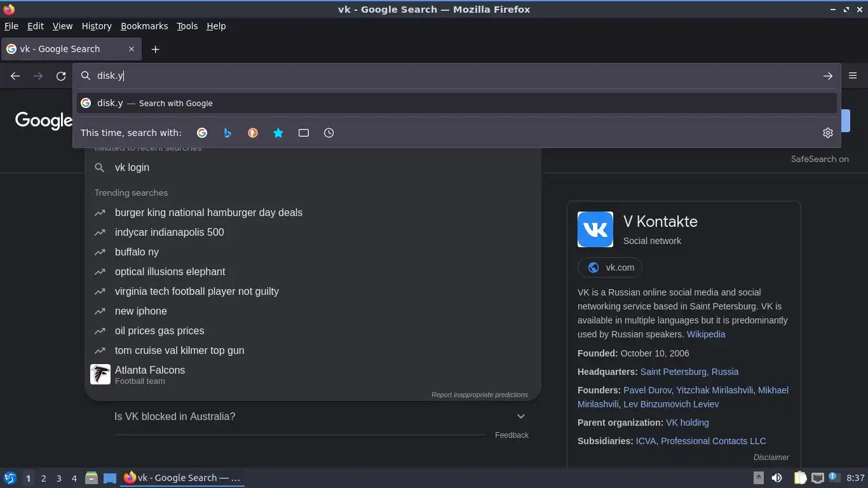Click the Go arrow in the address bar
The image size is (868, 488).
click(827, 76)
